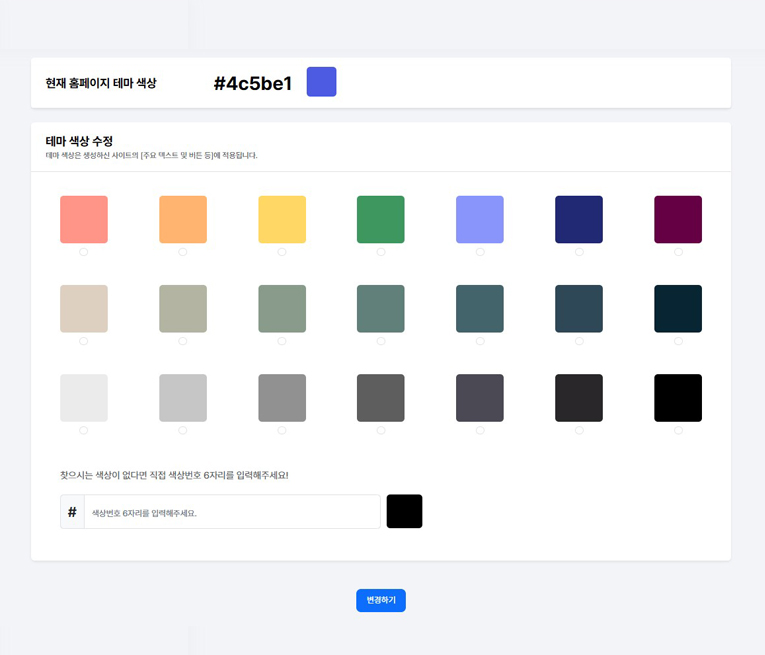Screen dimensions: 765x655
Task: Click the current theme color blue swatch
Action: coord(322,82)
